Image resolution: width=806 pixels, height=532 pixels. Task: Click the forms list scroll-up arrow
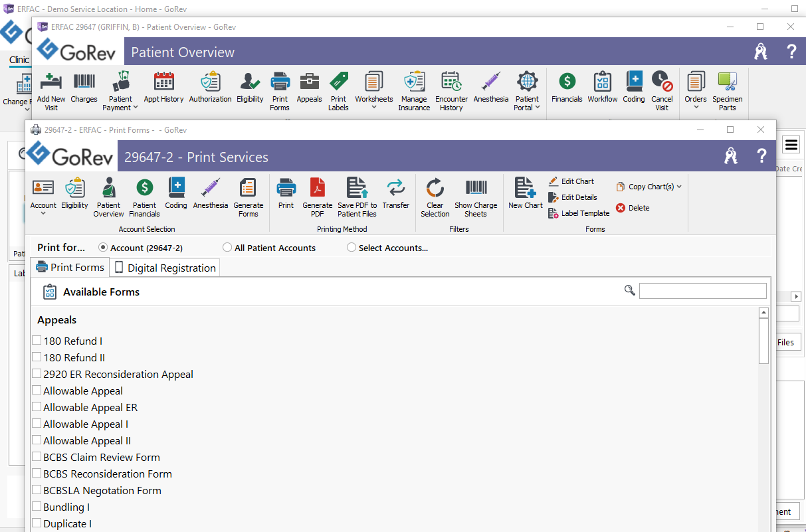tap(763, 312)
